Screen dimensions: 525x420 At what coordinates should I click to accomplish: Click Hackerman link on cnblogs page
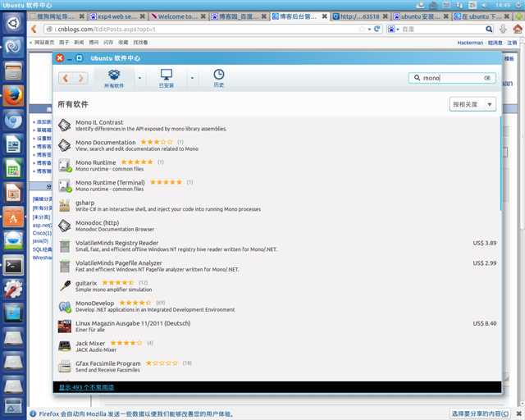coord(470,43)
